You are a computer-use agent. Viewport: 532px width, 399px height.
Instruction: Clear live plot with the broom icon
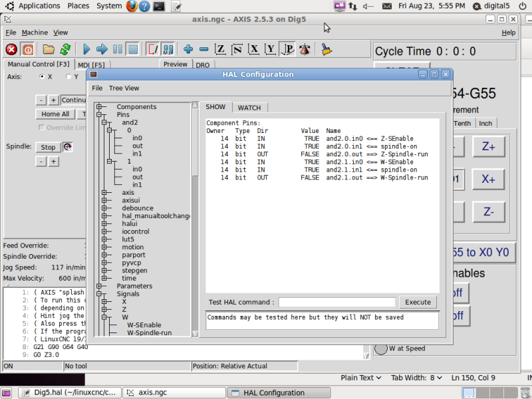click(327, 49)
